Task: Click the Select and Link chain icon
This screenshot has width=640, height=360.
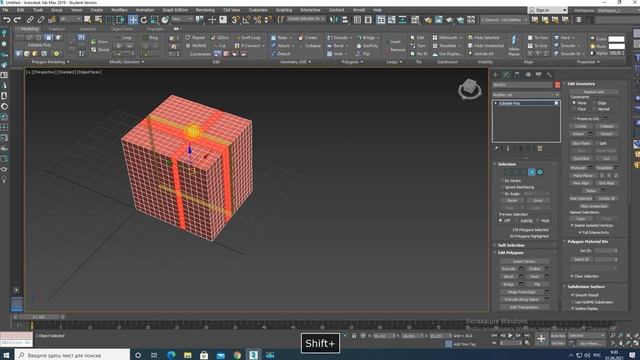Action: click(x=30, y=20)
